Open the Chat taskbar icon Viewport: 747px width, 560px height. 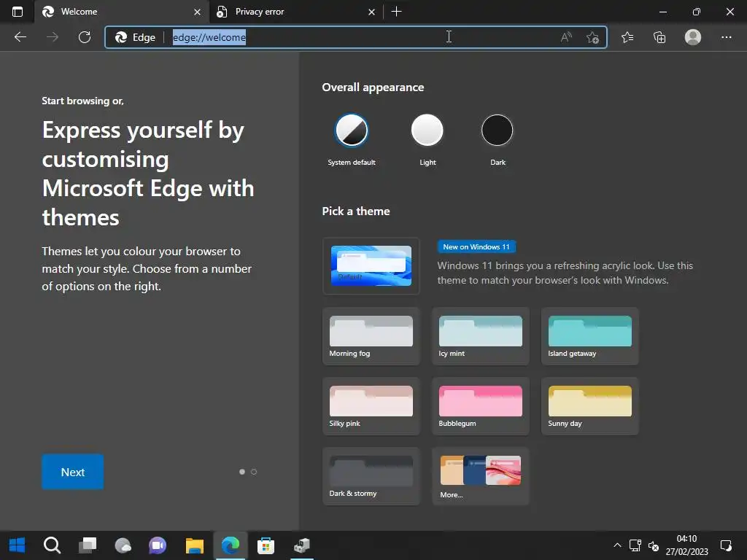158,545
